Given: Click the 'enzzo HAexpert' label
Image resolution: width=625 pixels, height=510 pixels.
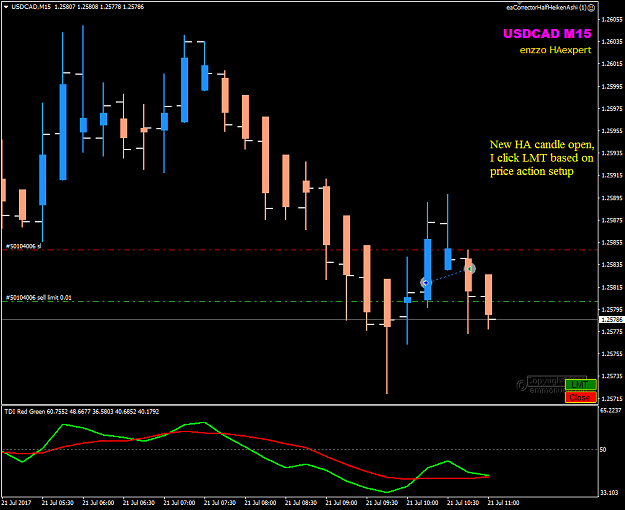Looking at the screenshot, I should 555,50.
